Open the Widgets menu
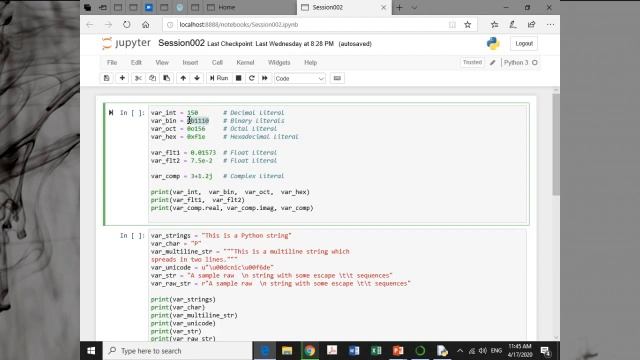640x360 pixels. 279,62
